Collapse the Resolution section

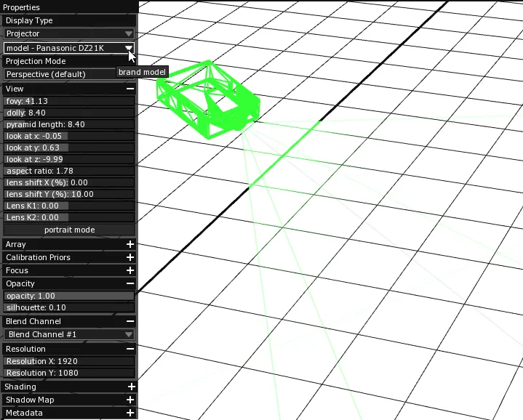[x=130, y=349]
